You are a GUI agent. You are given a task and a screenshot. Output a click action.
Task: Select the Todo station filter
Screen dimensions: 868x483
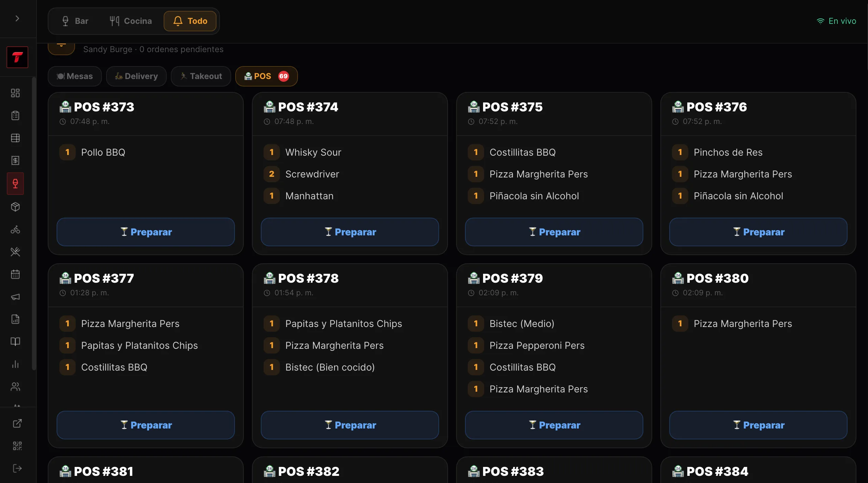[x=190, y=21]
